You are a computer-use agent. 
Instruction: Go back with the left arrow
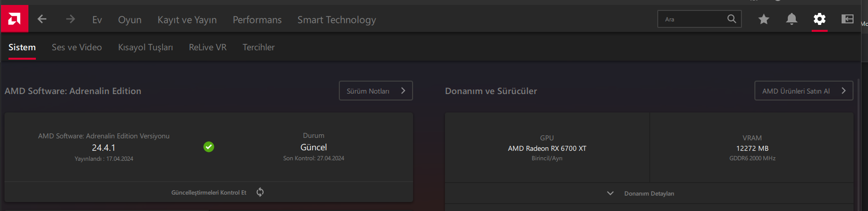42,19
